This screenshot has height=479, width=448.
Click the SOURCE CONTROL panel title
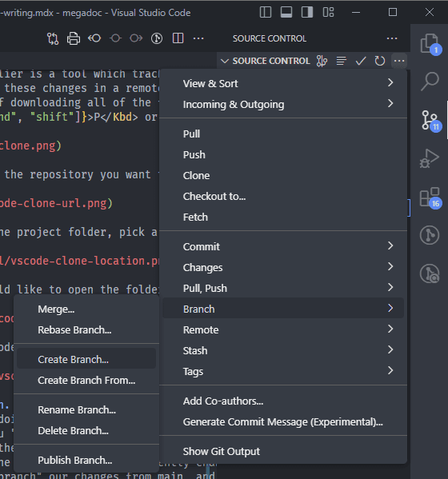click(x=270, y=38)
